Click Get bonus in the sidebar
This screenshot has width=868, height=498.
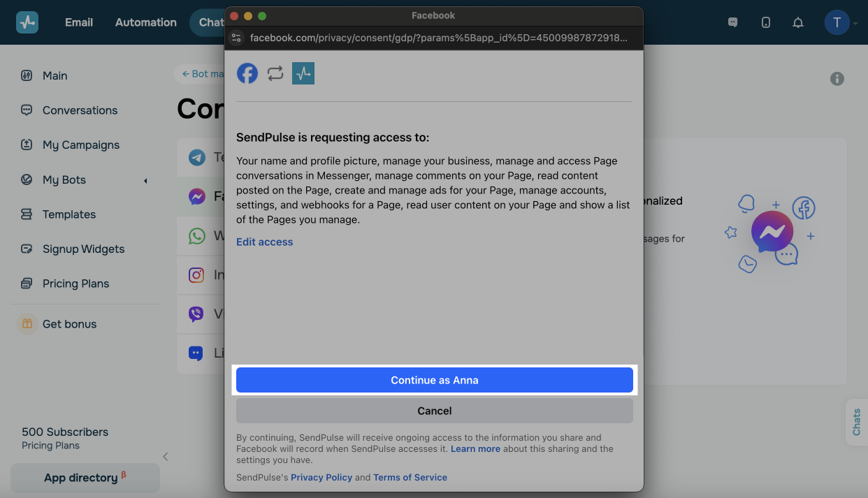tap(69, 324)
